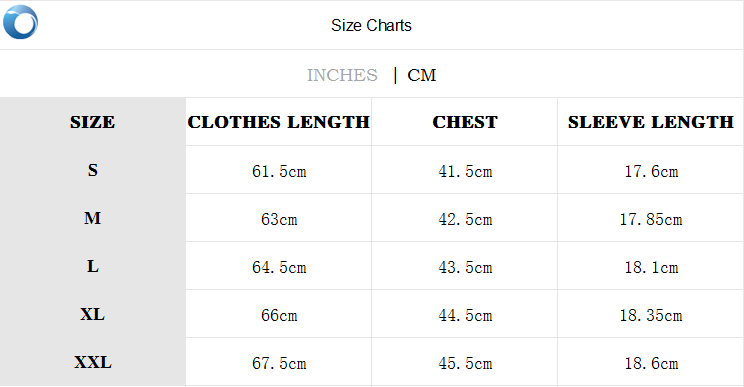Select the XL size row label
The width and height of the screenshot is (744, 387).
pos(93,314)
